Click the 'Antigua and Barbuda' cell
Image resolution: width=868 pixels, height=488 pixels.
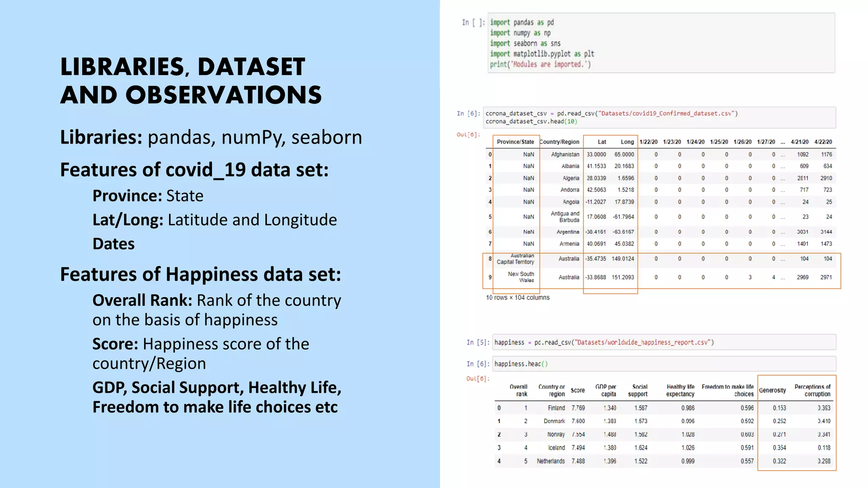point(565,217)
